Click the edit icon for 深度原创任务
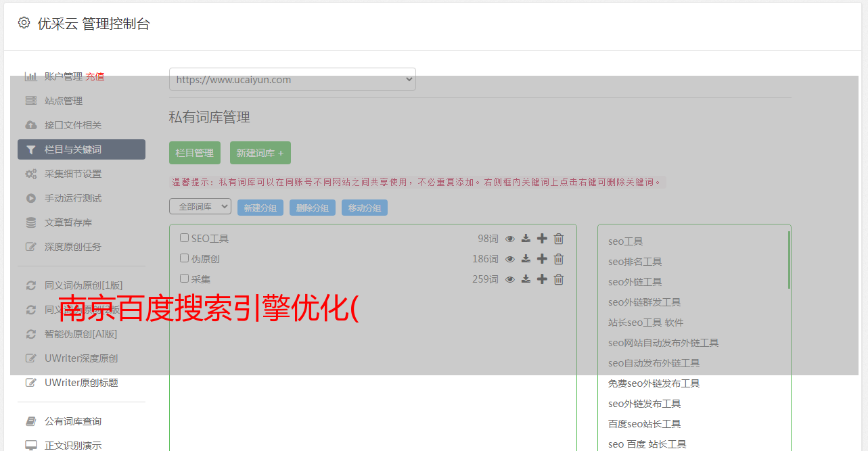Image resolution: width=868 pixels, height=451 pixels. (x=31, y=247)
